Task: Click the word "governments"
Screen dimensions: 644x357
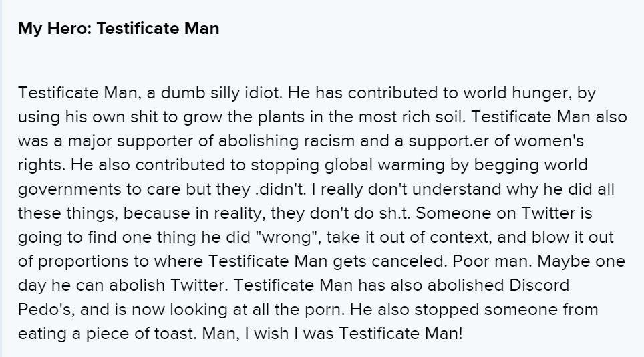Action: [67, 189]
